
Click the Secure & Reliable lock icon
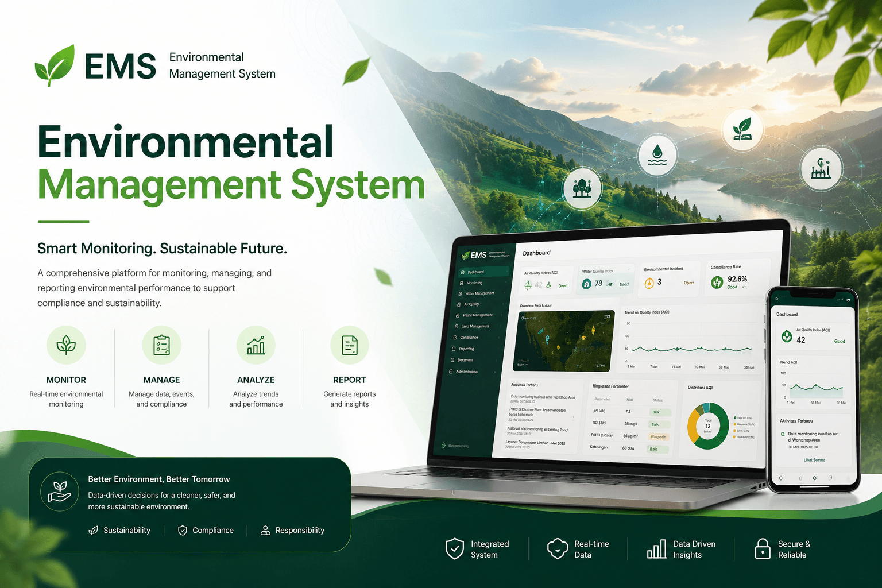762,549
